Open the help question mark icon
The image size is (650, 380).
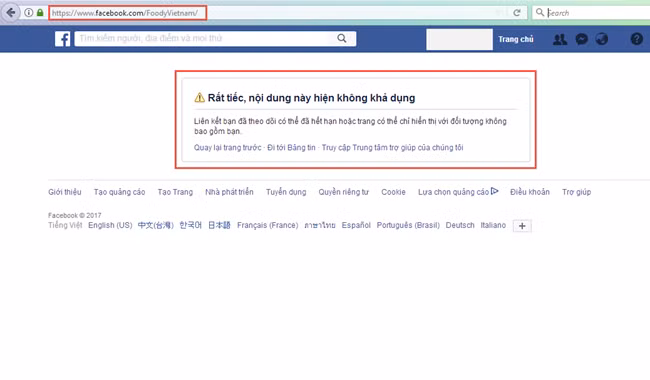click(637, 39)
